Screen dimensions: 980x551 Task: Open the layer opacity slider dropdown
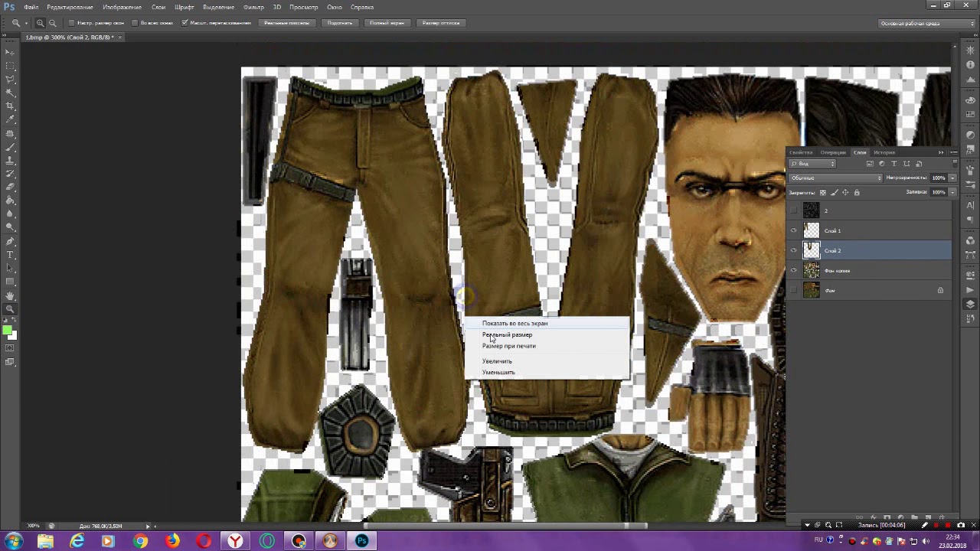(x=952, y=178)
